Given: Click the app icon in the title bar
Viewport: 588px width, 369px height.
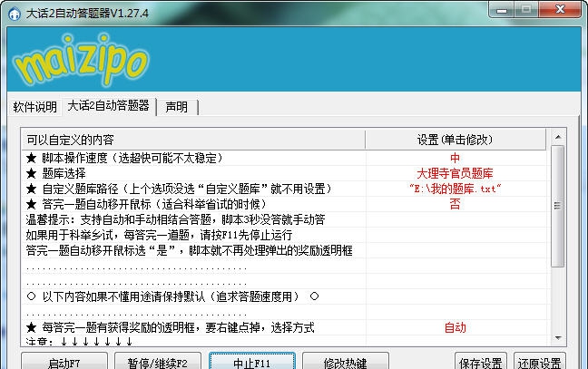Looking at the screenshot, I should click(15, 14).
